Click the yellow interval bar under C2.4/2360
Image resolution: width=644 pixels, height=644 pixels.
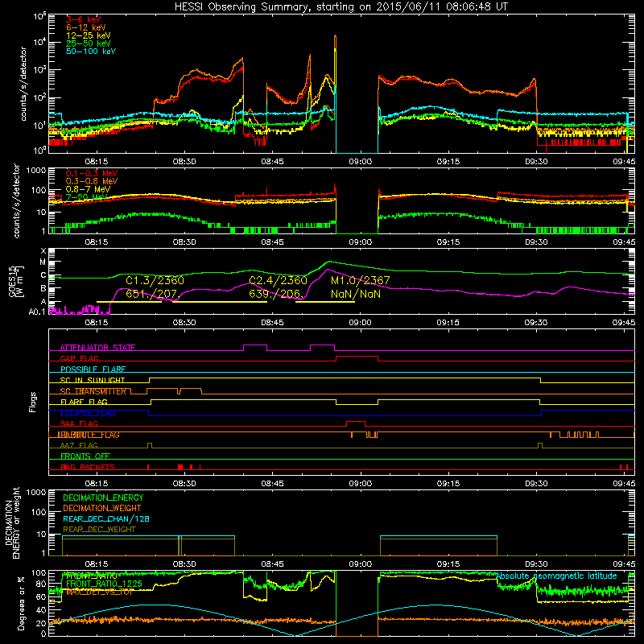click(220, 302)
